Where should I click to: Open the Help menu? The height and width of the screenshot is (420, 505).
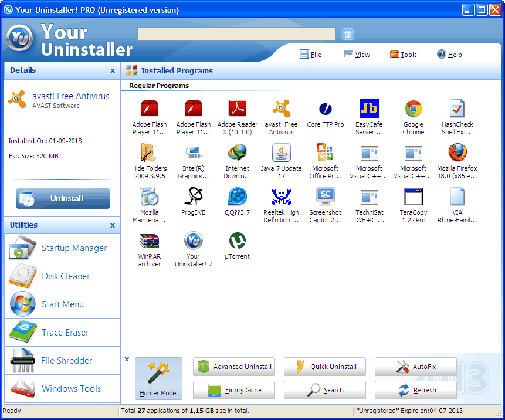click(x=449, y=55)
